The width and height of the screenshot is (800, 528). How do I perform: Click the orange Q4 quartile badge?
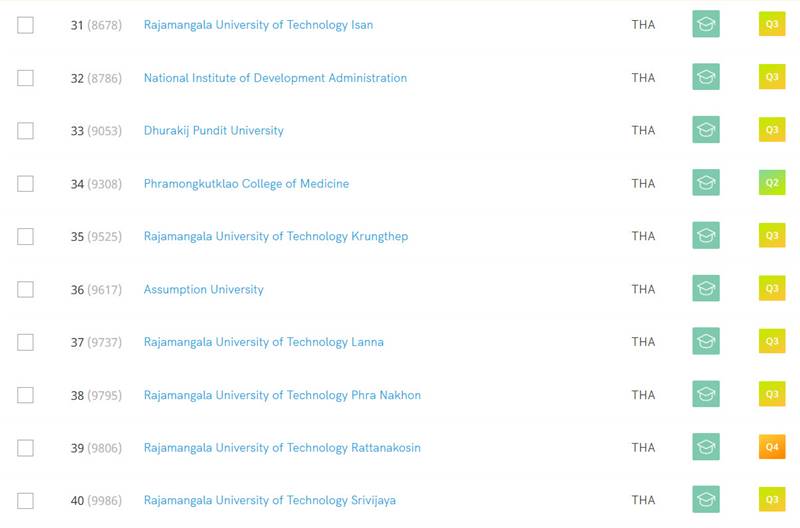coord(772,447)
